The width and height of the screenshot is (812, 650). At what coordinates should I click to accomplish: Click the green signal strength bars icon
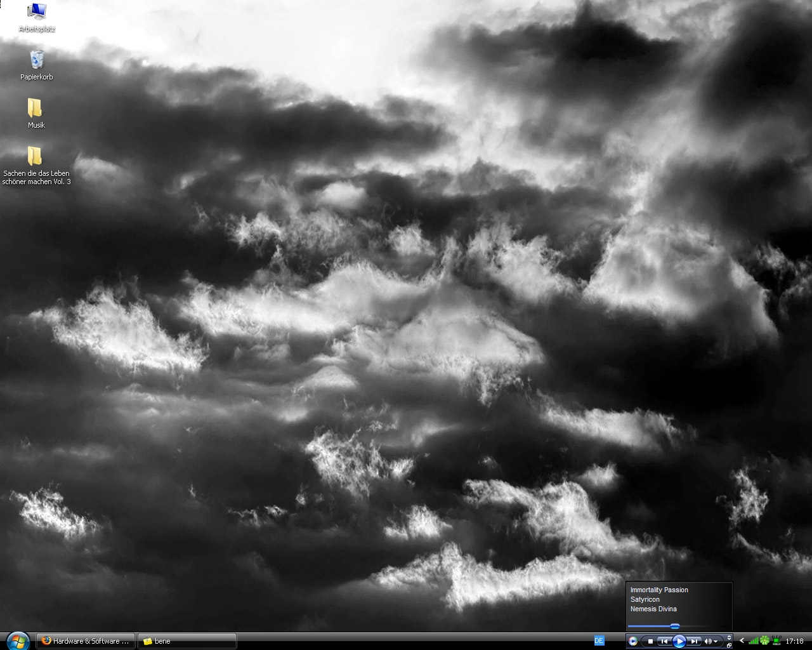(x=754, y=641)
